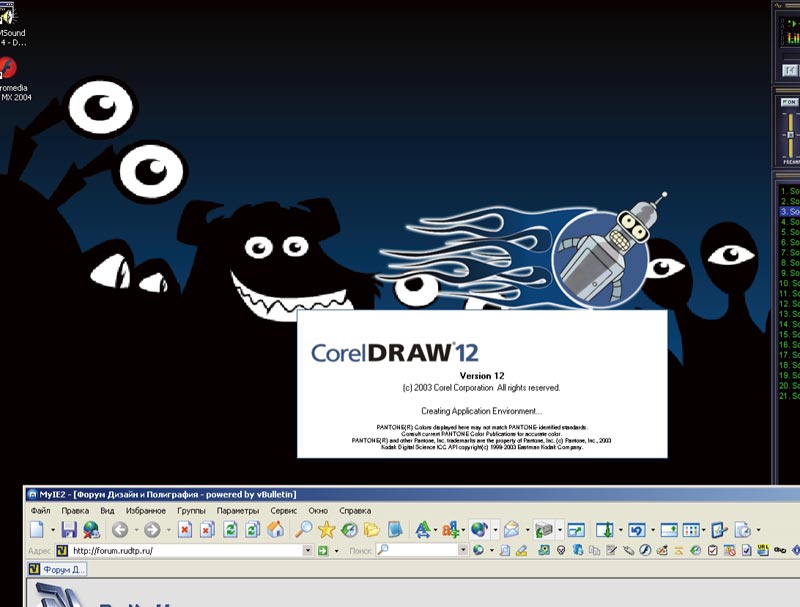The image size is (800, 607).
Task: Click the yellow URL icon in the lower toolbar
Action: tap(763, 550)
